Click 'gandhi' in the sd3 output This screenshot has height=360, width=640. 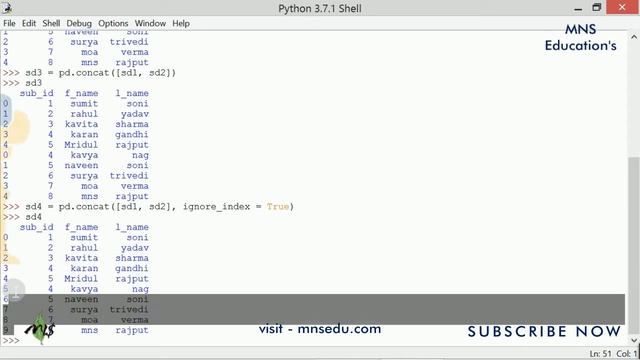(x=131, y=134)
